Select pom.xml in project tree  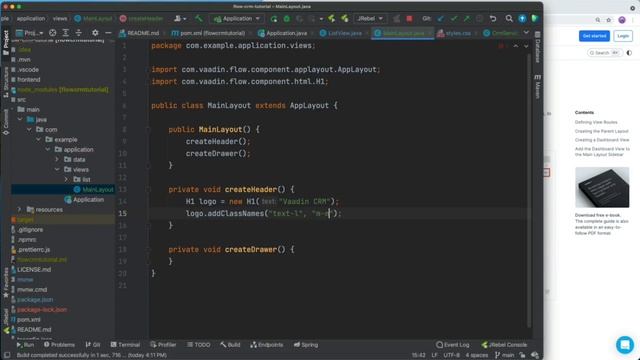coord(26,320)
